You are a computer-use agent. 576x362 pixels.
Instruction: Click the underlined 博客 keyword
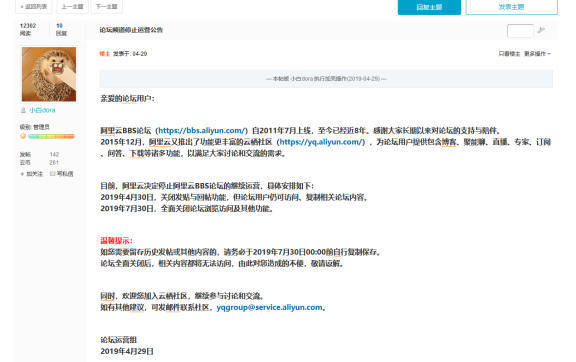point(449,142)
